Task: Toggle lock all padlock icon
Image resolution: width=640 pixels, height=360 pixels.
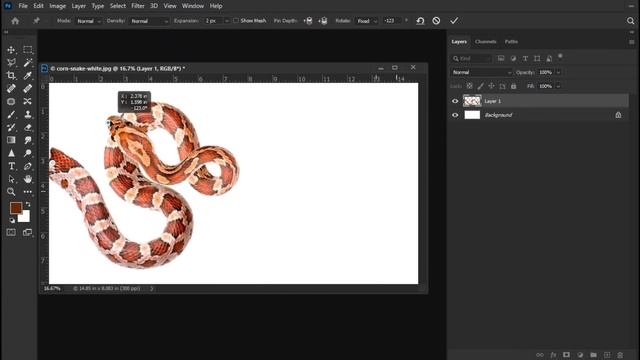Action: pyautogui.click(x=513, y=86)
